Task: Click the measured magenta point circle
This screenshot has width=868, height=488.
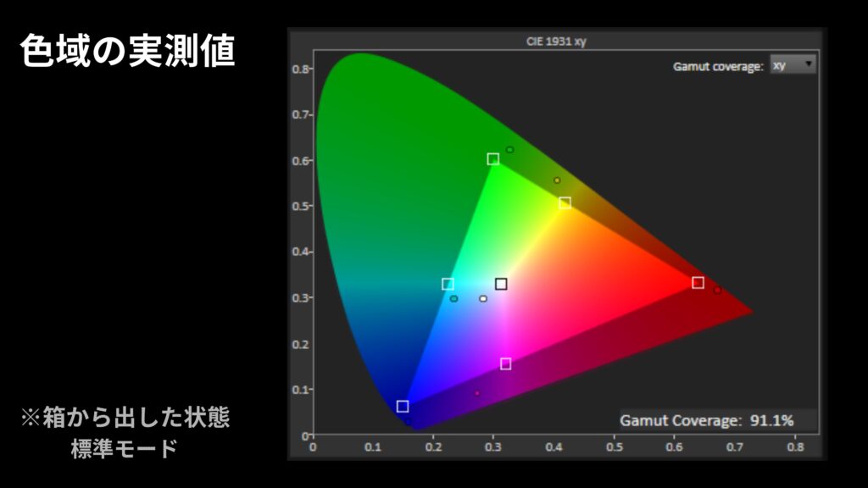Action: coord(477,393)
